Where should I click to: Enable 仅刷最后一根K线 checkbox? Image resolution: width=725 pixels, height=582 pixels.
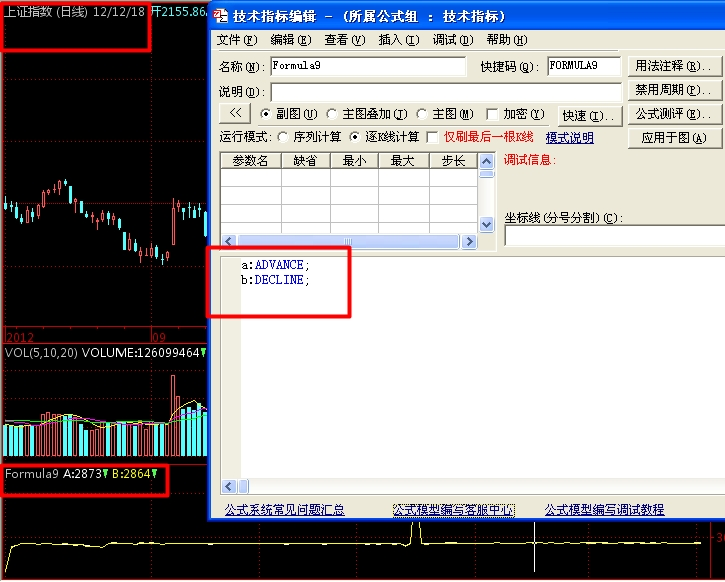[432, 137]
